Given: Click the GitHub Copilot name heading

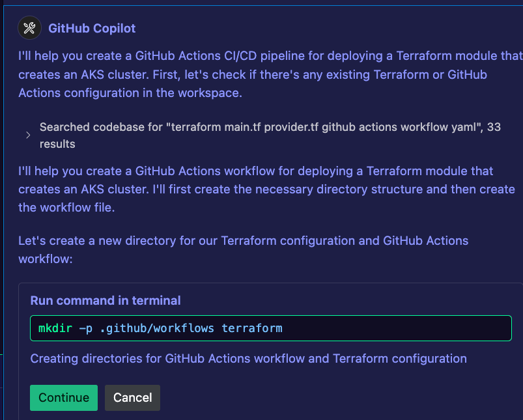Looking at the screenshot, I should pos(92,29).
